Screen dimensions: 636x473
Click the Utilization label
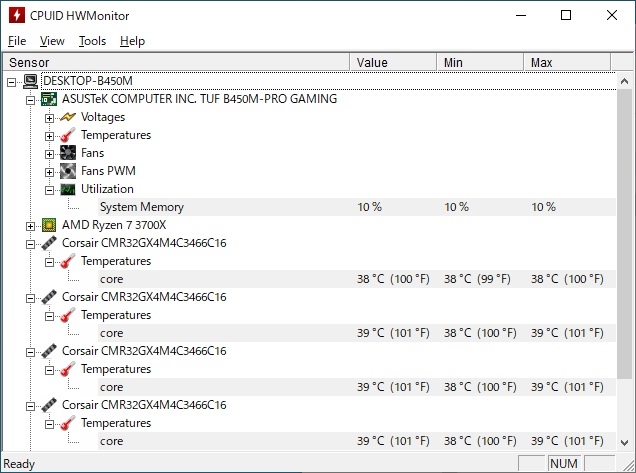pyautogui.click(x=107, y=189)
